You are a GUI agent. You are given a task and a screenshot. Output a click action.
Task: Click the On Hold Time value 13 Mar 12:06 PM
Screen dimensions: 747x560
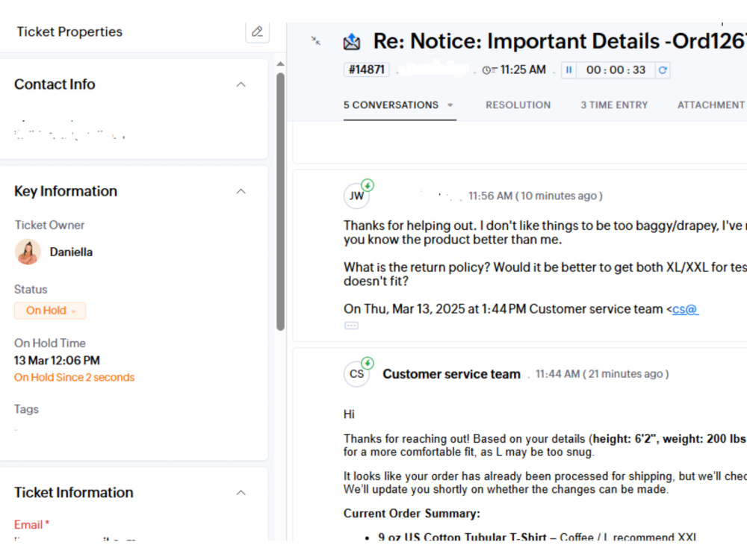click(x=58, y=361)
